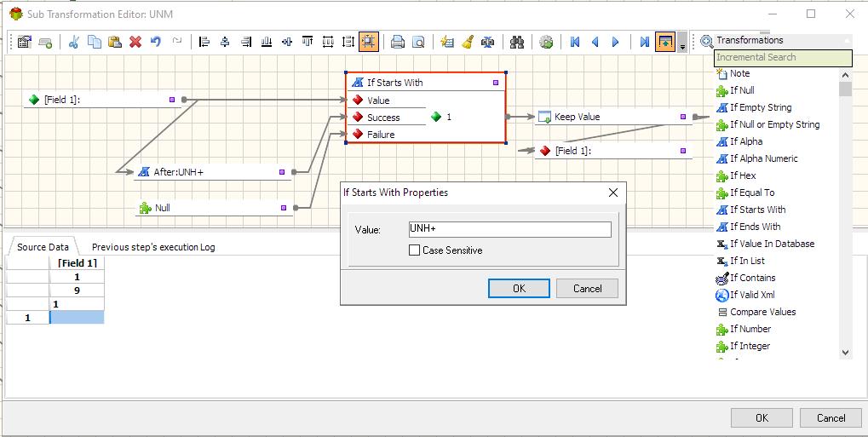This screenshot has width=868, height=437.
Task: Undo the last action
Action: click(x=156, y=42)
